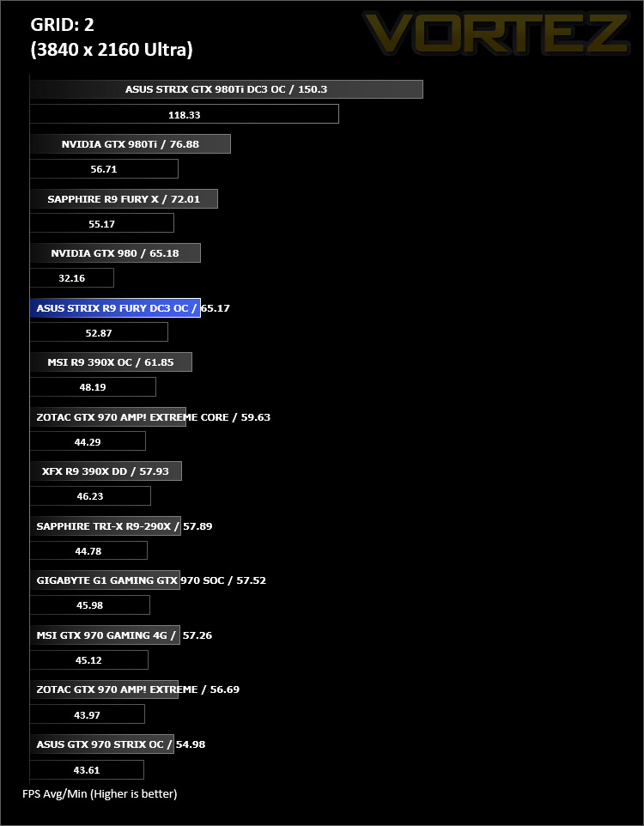This screenshot has height=826, width=644.
Task: Select the GIGABYTE G1 GAMING GTX 970 SOC bar
Action: (x=105, y=580)
